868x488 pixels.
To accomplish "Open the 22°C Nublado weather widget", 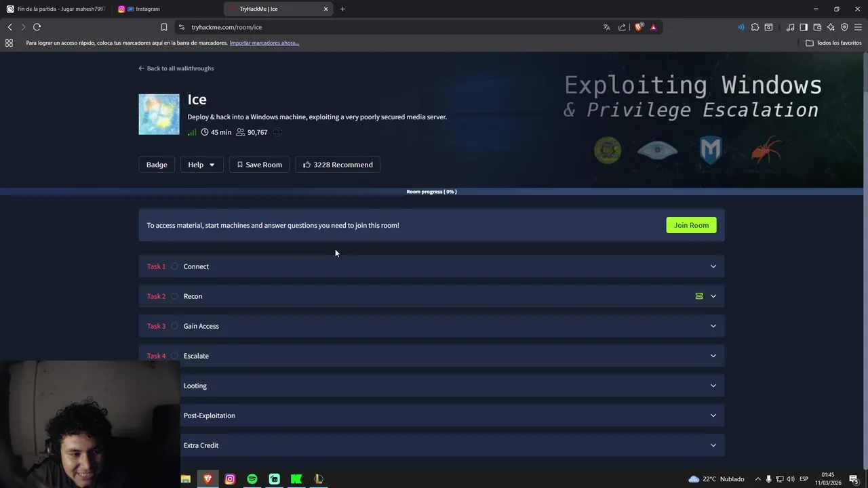I will coord(716,479).
